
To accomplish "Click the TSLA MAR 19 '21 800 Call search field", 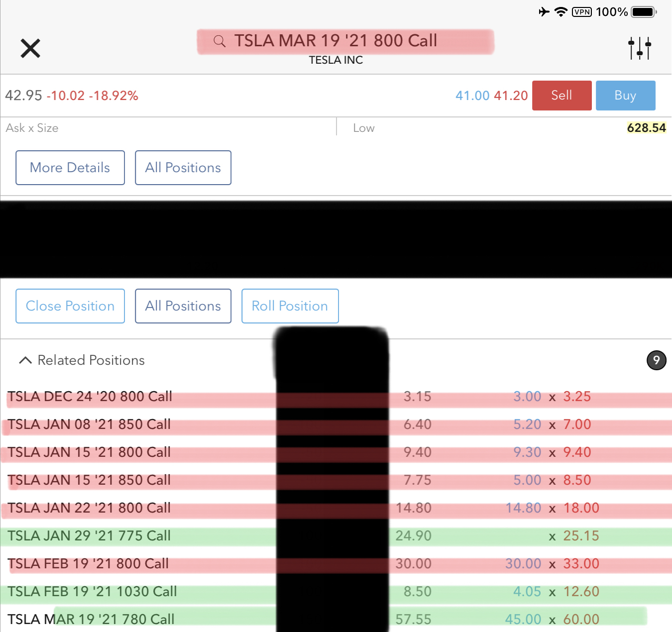I will (x=336, y=41).
